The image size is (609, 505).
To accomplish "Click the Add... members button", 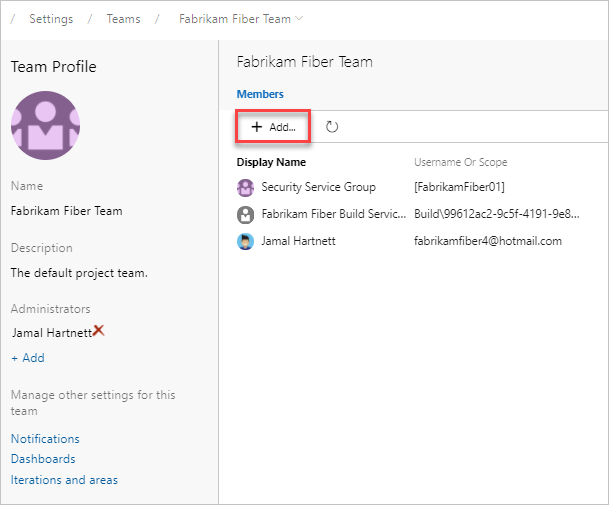I will point(273,127).
